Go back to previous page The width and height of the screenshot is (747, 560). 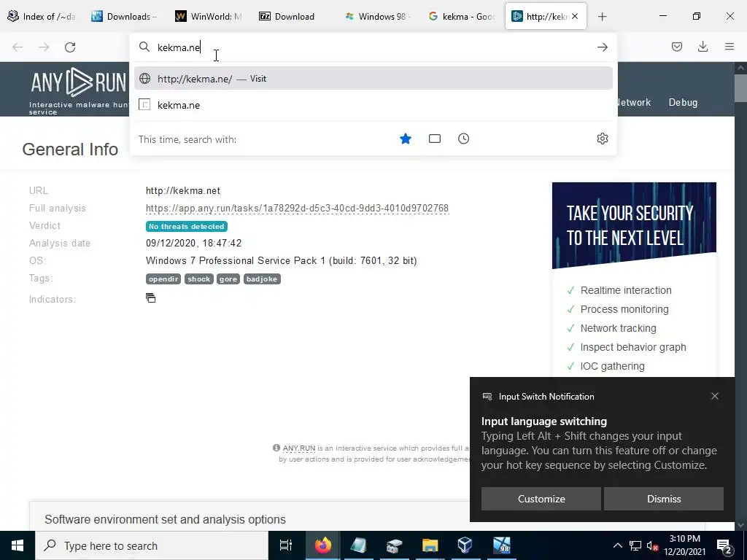[18, 47]
